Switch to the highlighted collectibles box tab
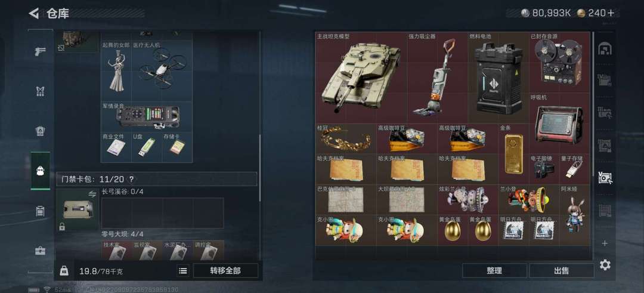Image resolution: width=644 pixels, height=293 pixels. (605, 178)
